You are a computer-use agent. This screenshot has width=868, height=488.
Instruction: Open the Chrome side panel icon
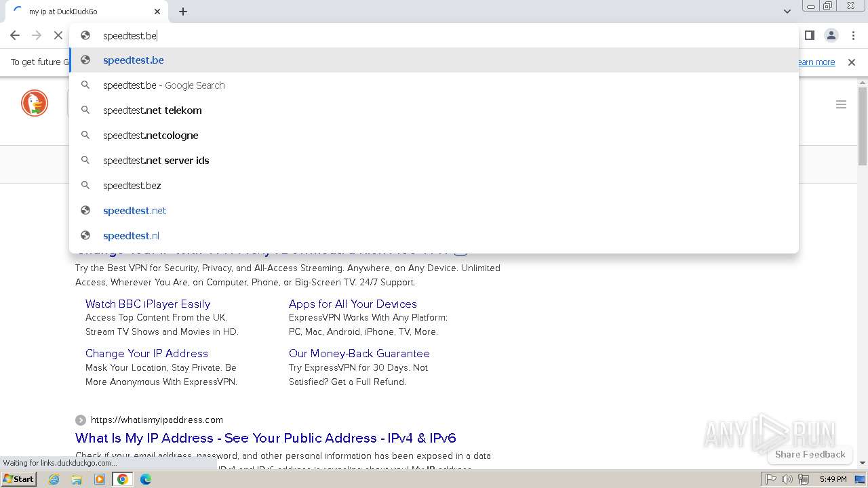pyautogui.click(x=809, y=35)
